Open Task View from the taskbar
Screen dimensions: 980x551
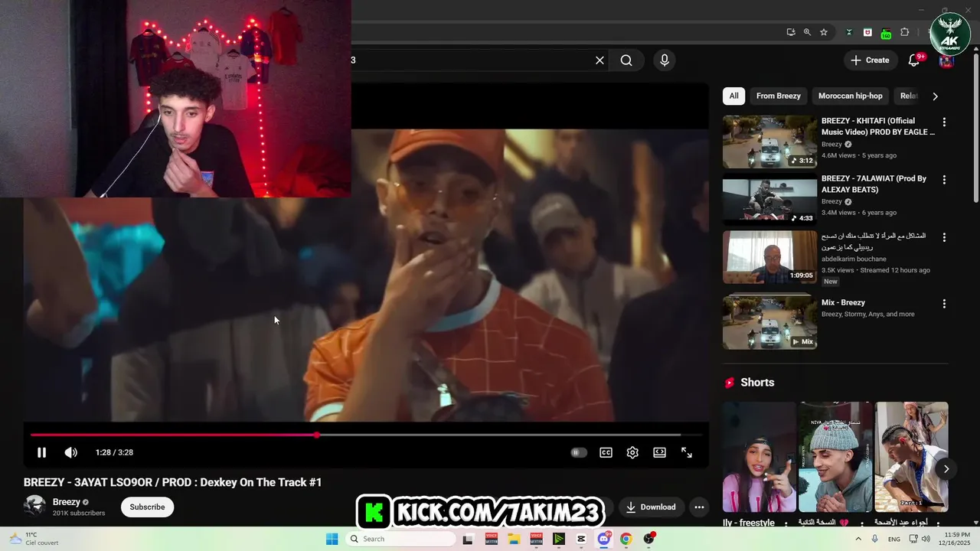click(468, 539)
